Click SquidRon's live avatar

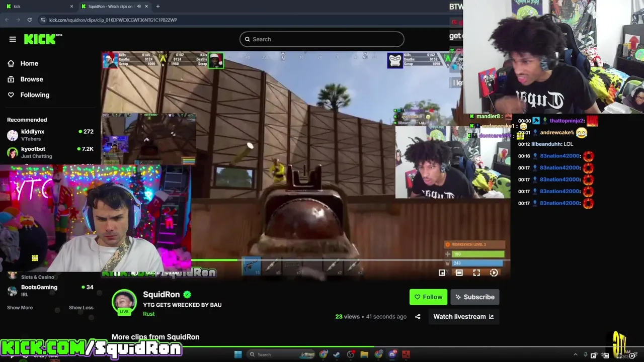click(x=124, y=302)
